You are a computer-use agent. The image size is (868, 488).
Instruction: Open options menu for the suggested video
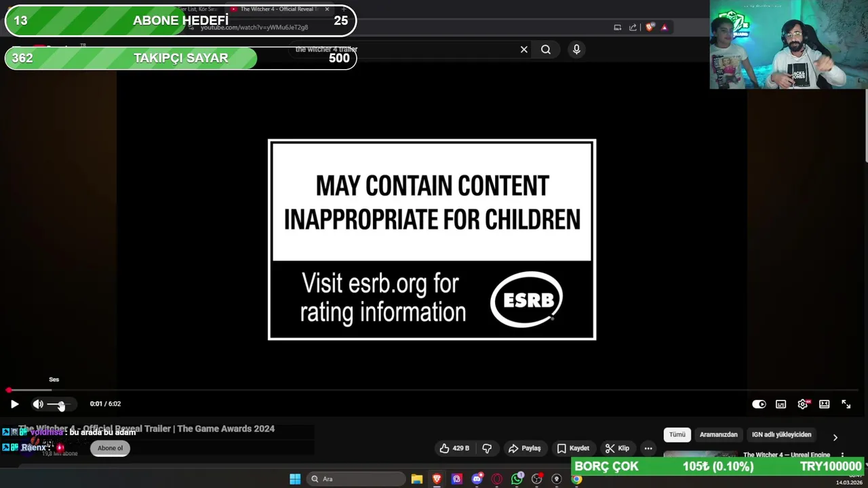tap(842, 455)
